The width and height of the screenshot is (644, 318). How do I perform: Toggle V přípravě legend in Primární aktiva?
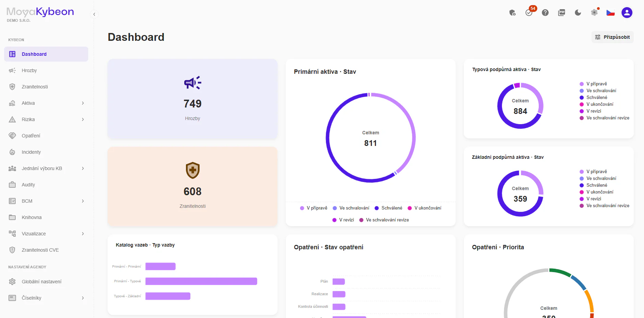click(x=314, y=208)
